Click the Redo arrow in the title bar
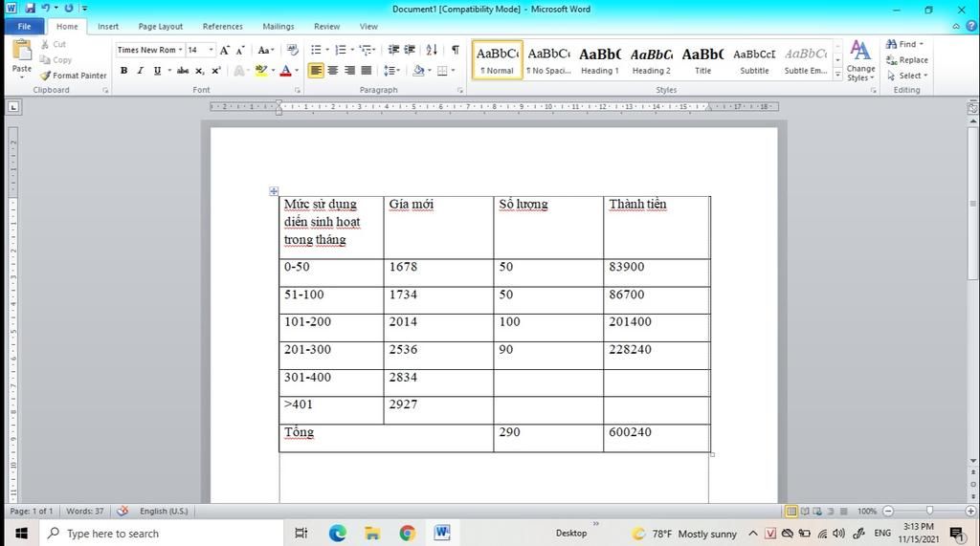The image size is (980, 546). [x=69, y=8]
